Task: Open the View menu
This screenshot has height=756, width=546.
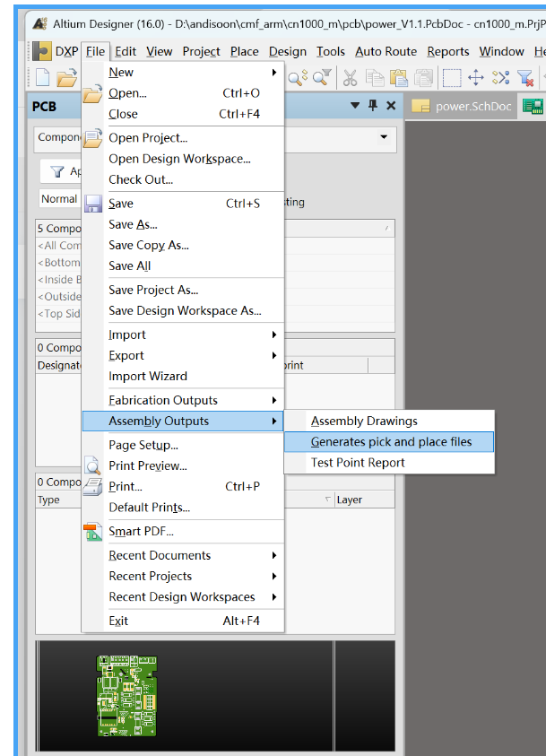Action: (159, 51)
